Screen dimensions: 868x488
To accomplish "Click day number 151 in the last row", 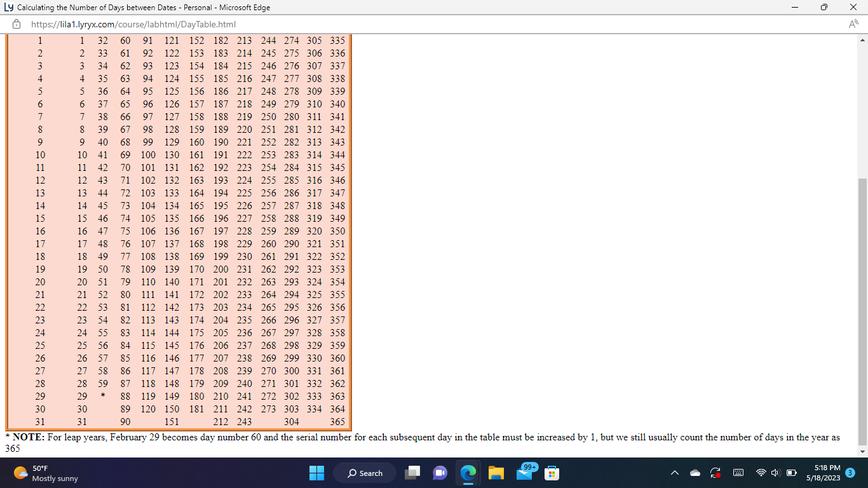I will [172, 422].
